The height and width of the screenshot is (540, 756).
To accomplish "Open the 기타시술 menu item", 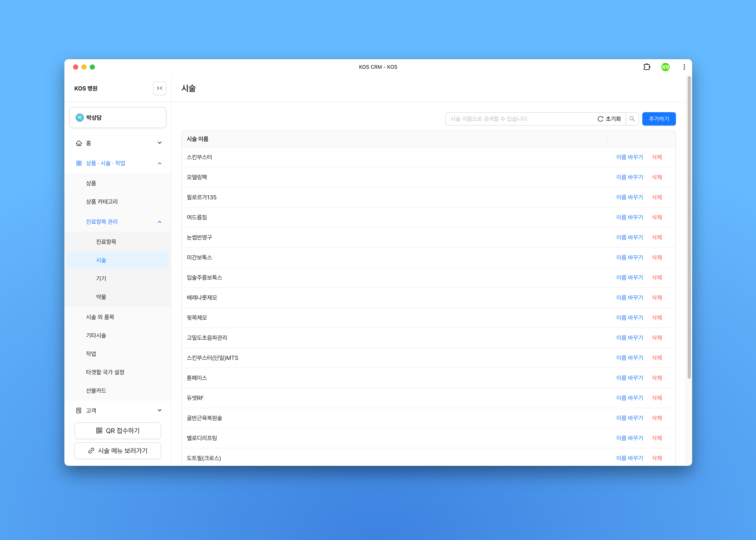I will pos(118,335).
